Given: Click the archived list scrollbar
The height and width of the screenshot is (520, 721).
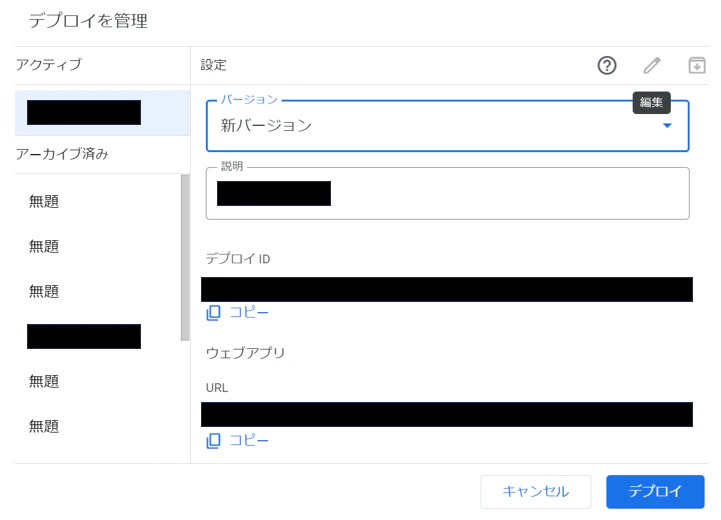Looking at the screenshot, I should (185, 257).
